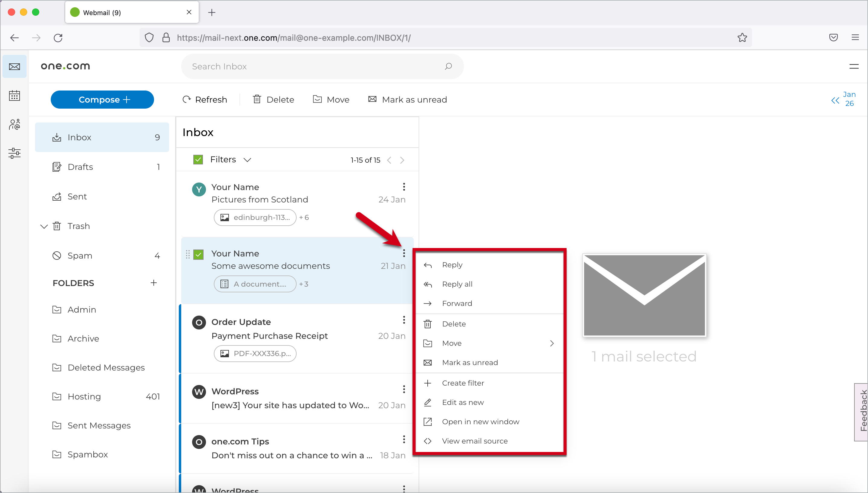
Task: Click Refresh in the mail toolbar
Action: [x=205, y=100]
